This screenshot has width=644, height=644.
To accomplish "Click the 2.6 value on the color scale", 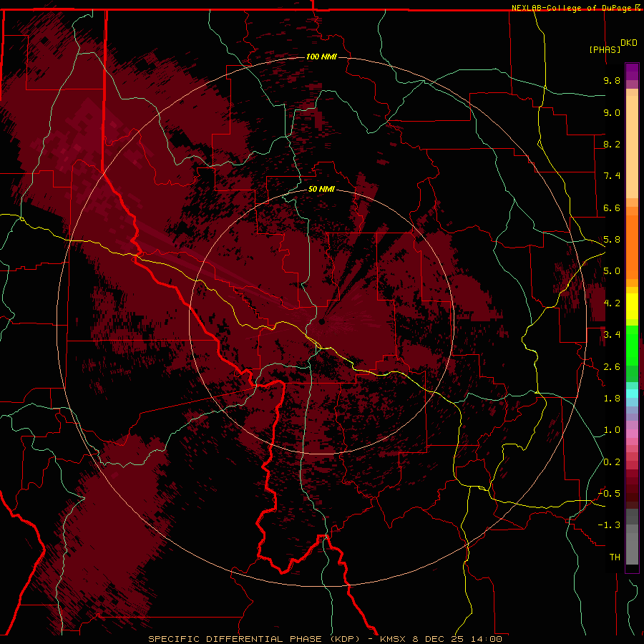I will pos(612,367).
